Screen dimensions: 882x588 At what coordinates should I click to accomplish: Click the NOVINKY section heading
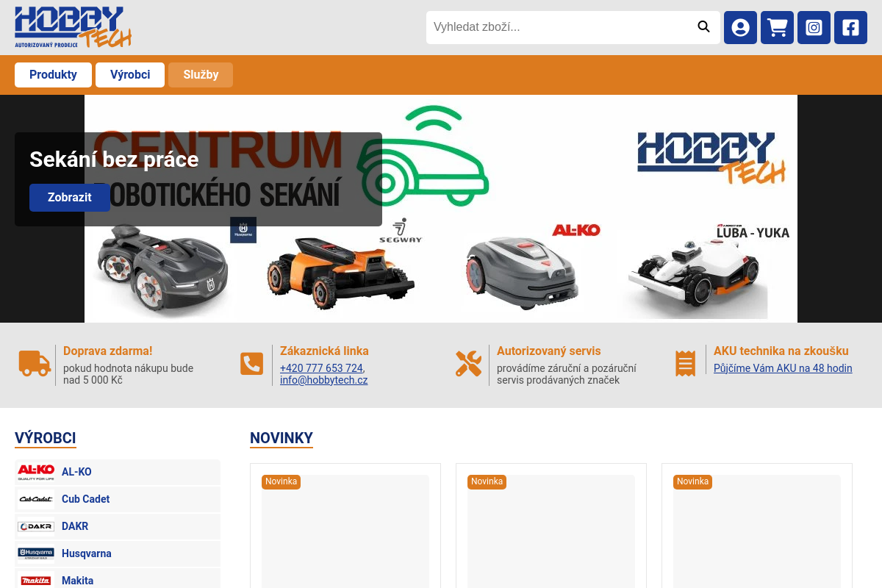pyautogui.click(x=282, y=439)
